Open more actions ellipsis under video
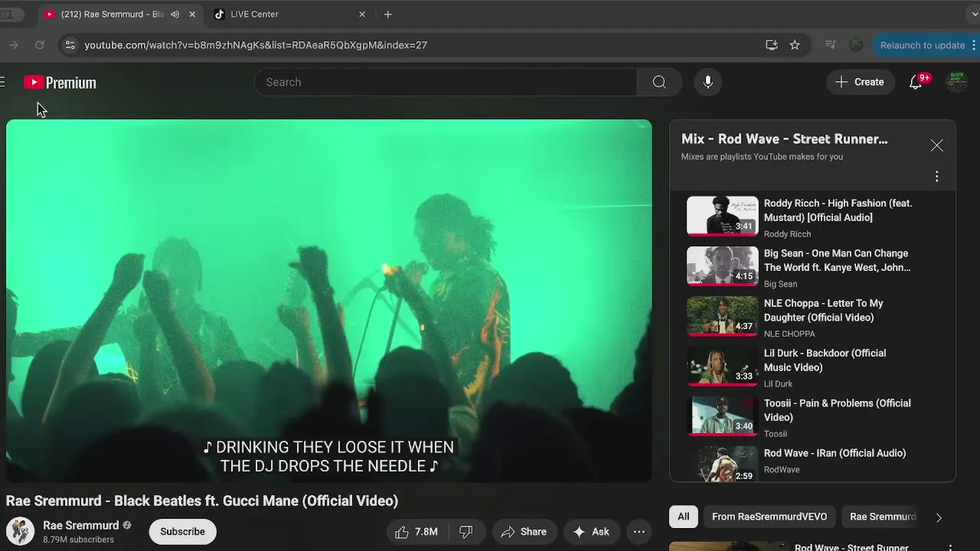Screen dimensions: 980x551 (639, 532)
